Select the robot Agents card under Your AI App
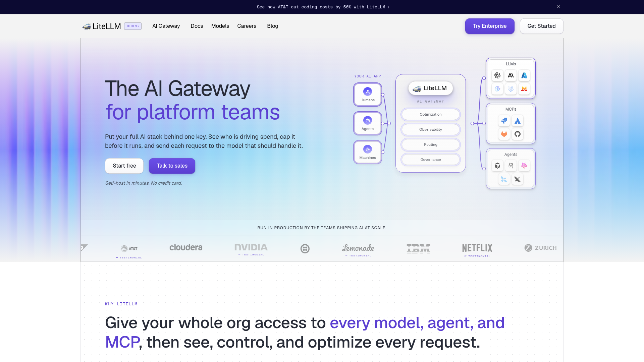The height and width of the screenshot is (362, 644). click(x=368, y=123)
